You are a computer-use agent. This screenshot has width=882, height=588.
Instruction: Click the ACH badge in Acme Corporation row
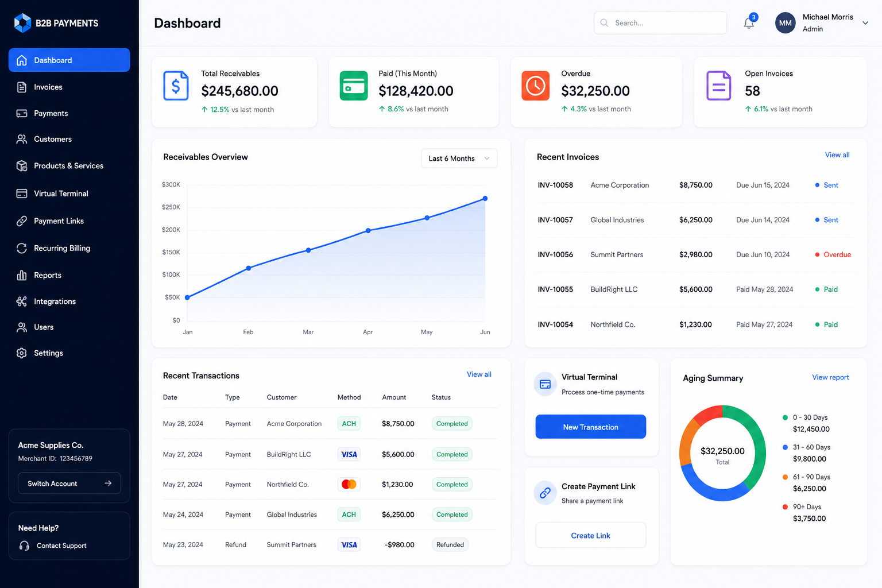point(349,424)
